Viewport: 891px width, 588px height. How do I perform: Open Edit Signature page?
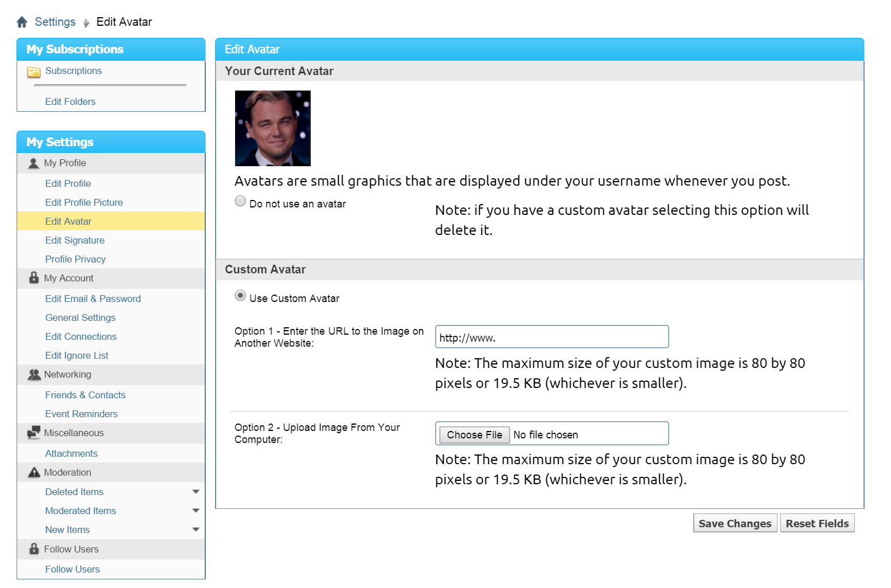pyautogui.click(x=75, y=240)
